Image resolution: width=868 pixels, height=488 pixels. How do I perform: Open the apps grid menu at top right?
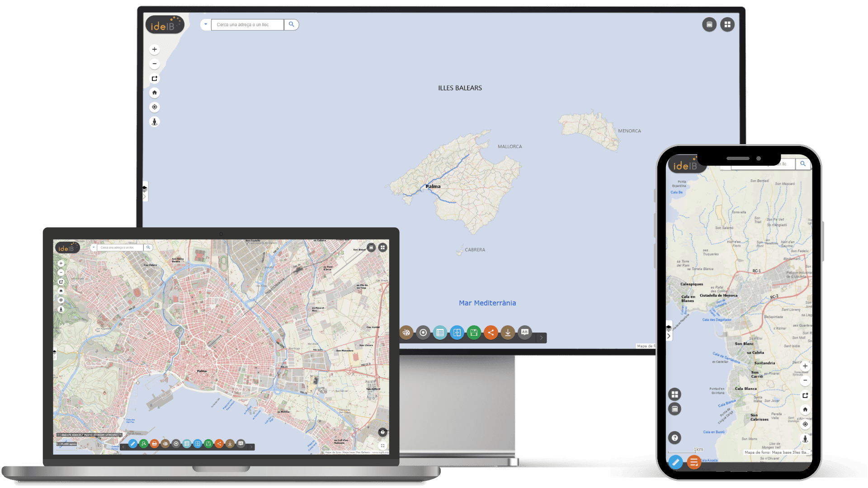coord(727,24)
